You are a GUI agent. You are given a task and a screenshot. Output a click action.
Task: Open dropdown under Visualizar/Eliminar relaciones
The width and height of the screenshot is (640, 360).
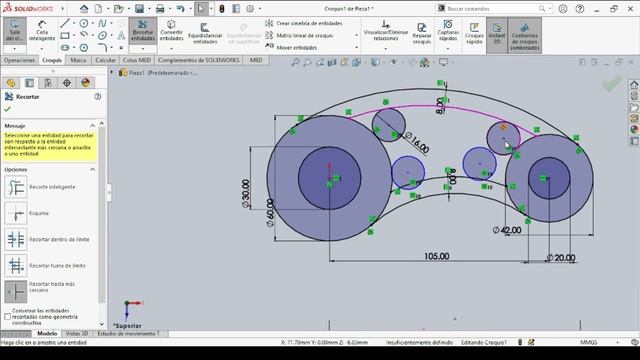(386, 49)
